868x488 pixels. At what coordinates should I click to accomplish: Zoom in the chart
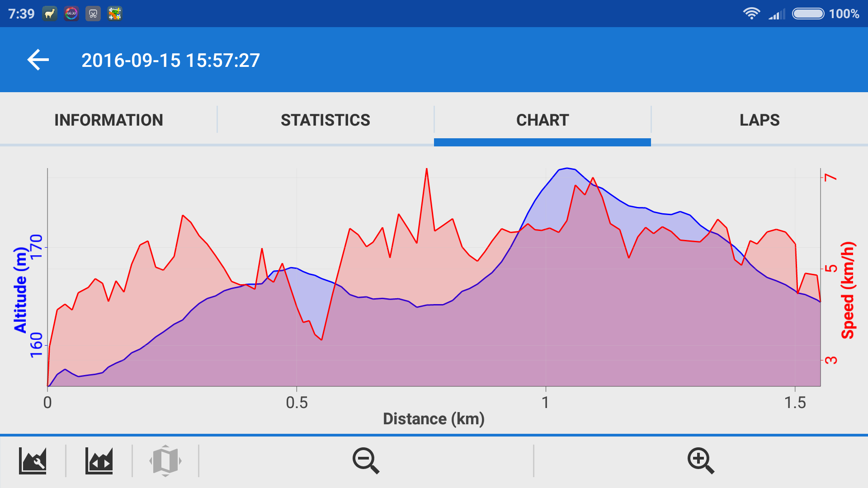pos(700,461)
